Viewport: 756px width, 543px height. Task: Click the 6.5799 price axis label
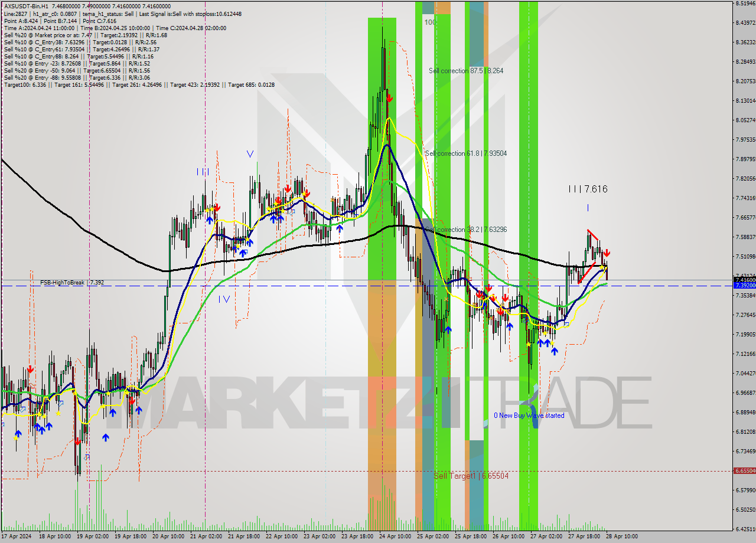pos(745,490)
